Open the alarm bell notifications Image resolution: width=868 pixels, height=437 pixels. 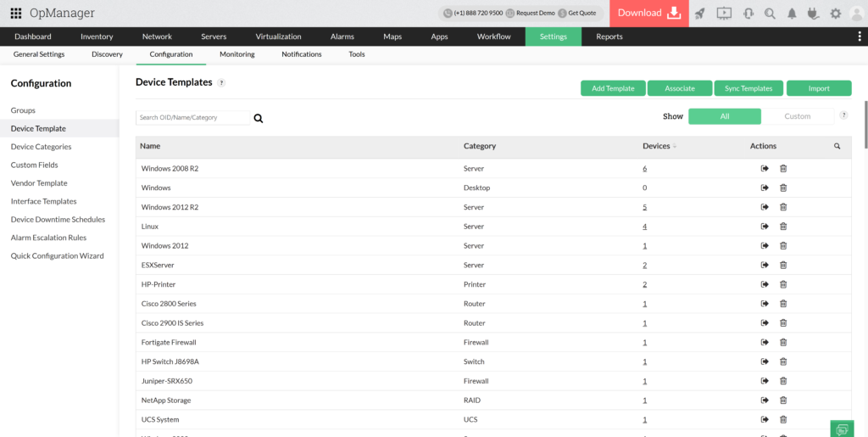pyautogui.click(x=792, y=13)
